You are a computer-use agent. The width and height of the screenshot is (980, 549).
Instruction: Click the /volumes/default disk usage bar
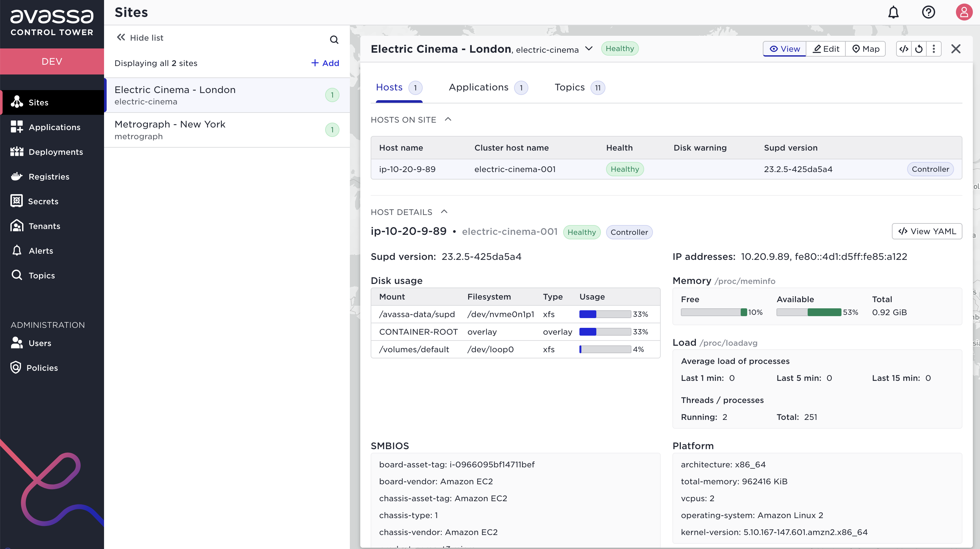(x=605, y=349)
